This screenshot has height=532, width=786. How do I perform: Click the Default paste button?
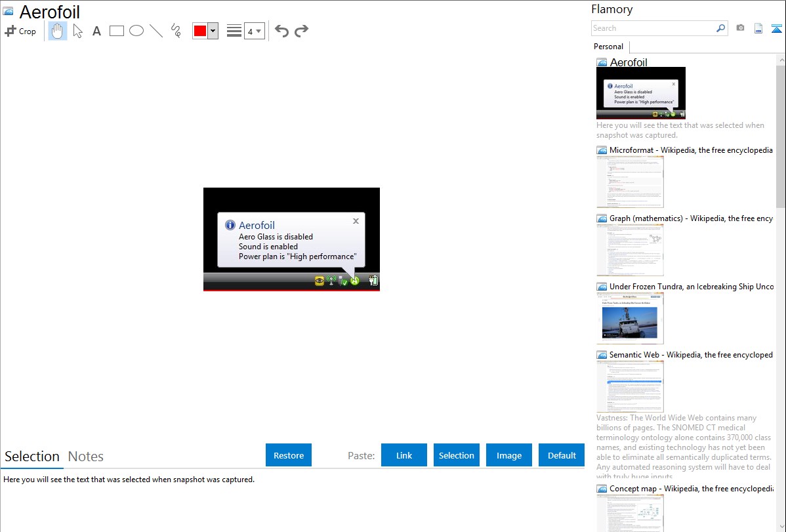pyautogui.click(x=562, y=455)
